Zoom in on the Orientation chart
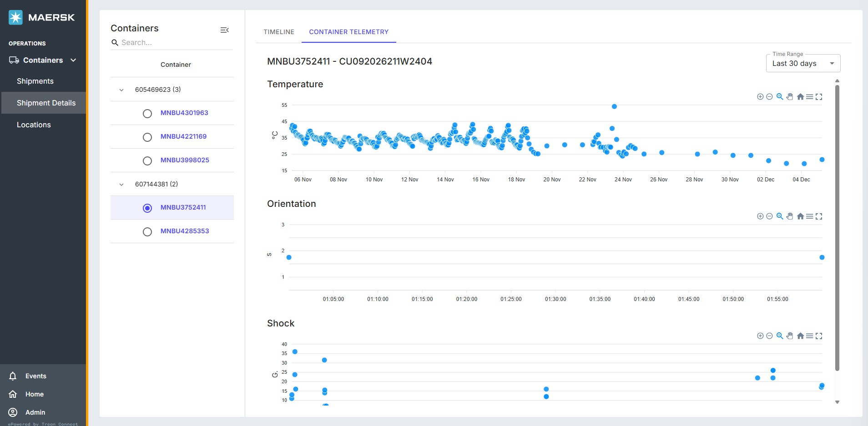 (x=760, y=216)
